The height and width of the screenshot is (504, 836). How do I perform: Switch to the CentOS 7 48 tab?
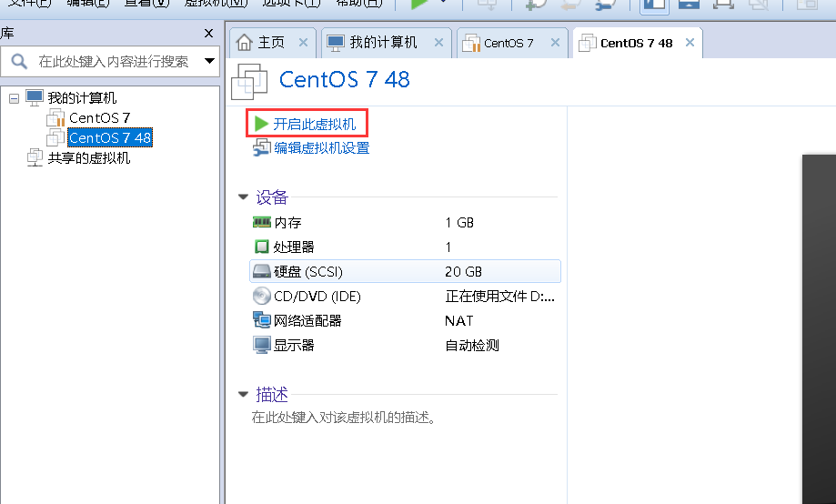click(636, 43)
